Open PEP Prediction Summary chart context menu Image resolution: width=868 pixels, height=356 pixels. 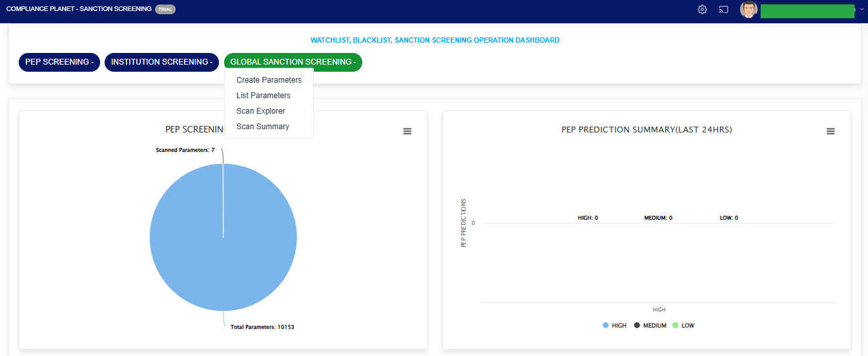831,131
